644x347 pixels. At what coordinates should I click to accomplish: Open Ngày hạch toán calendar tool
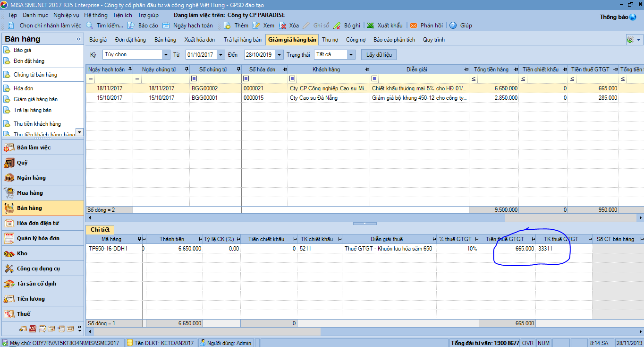(x=166, y=26)
